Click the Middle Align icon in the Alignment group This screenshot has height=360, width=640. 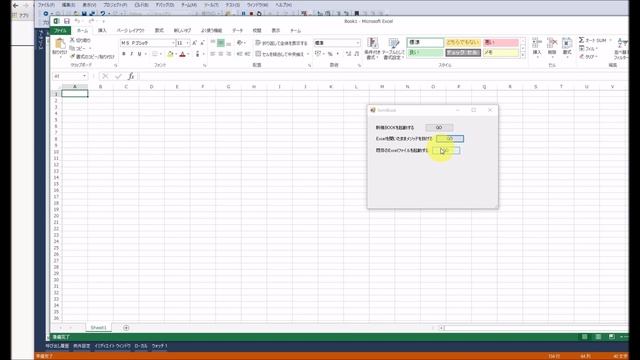(221, 43)
